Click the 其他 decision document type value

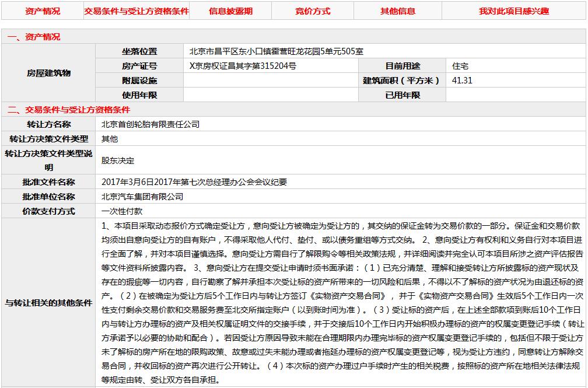tap(110, 139)
